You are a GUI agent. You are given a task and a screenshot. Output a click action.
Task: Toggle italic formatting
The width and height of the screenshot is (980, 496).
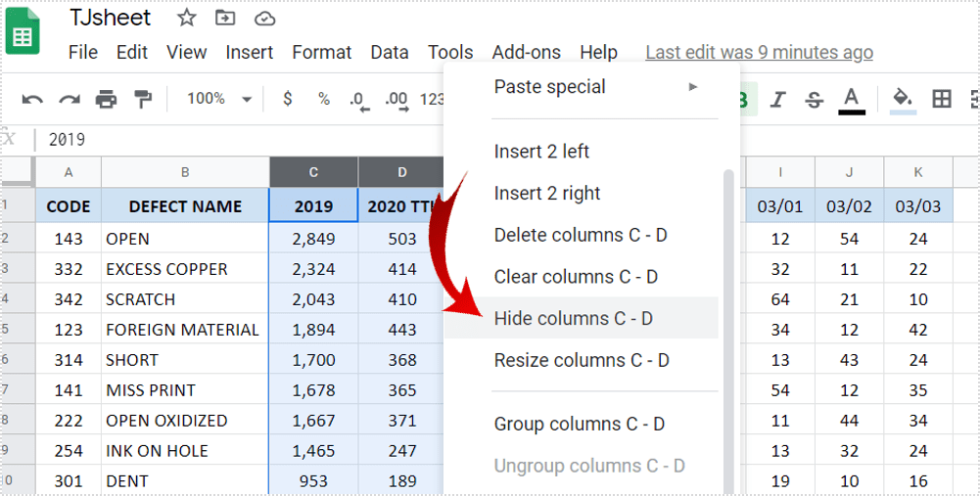[778, 99]
